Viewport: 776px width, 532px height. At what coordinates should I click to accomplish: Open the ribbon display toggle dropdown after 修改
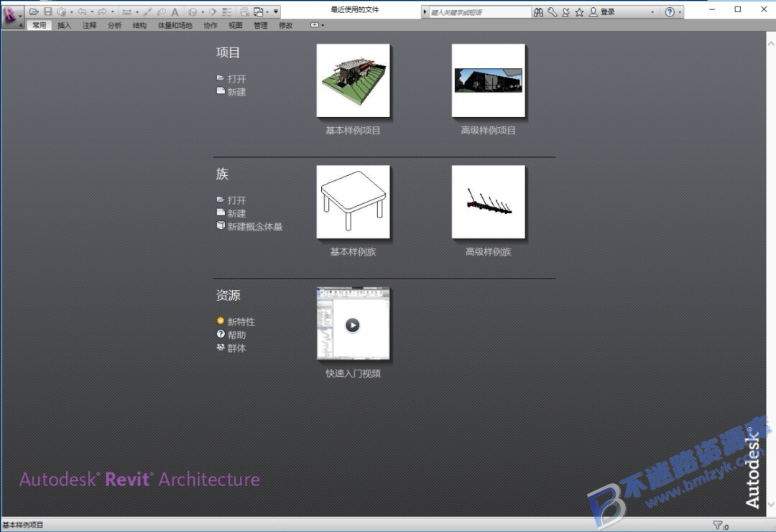pyautogui.click(x=318, y=24)
